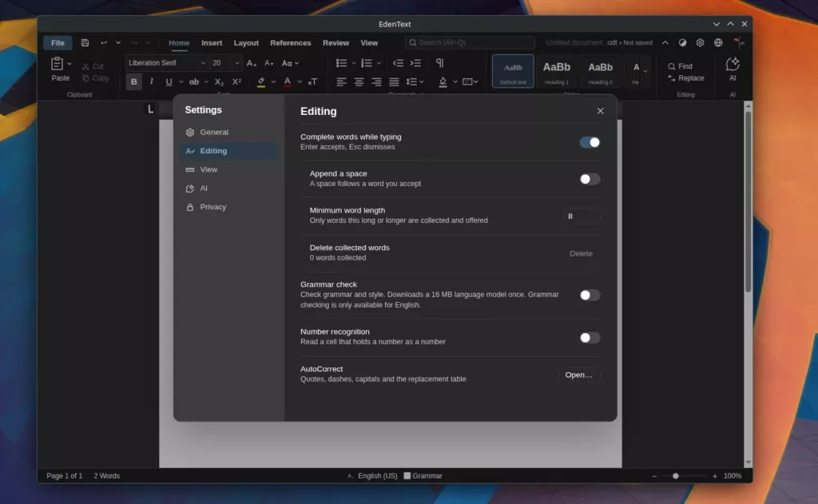Open the font name dropdown
Image resolution: width=818 pixels, height=504 pixels.
[203, 63]
